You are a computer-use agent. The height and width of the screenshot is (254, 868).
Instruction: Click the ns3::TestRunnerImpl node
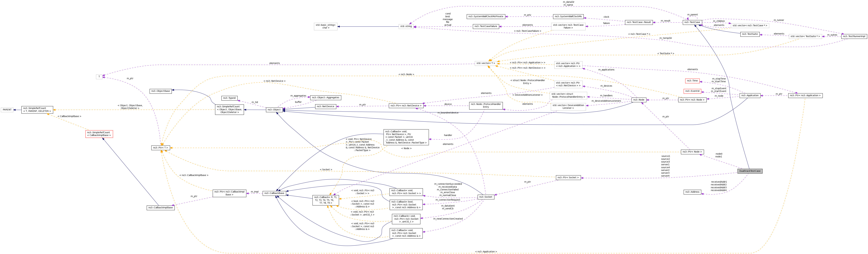[x=854, y=36]
